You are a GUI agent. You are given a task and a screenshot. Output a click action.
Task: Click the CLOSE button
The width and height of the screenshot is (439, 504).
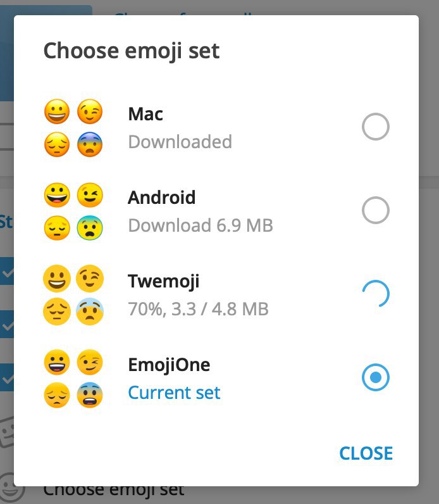coord(366,453)
